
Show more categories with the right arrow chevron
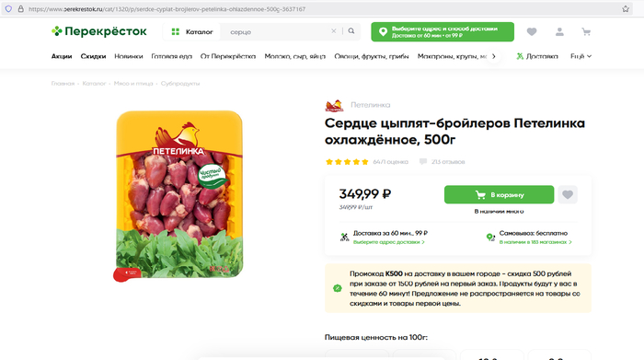point(494,56)
